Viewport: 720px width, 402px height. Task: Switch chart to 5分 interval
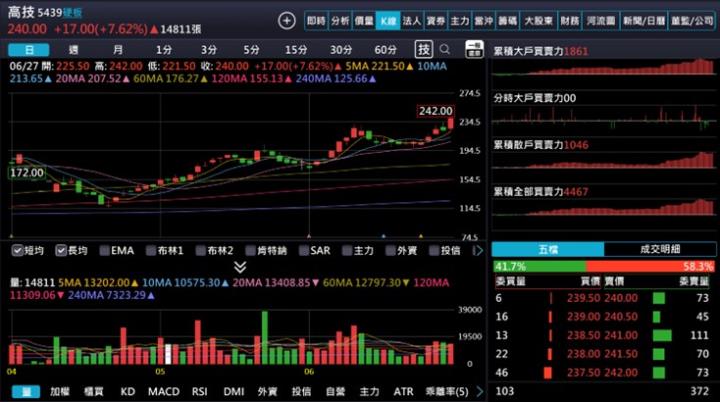click(x=251, y=50)
